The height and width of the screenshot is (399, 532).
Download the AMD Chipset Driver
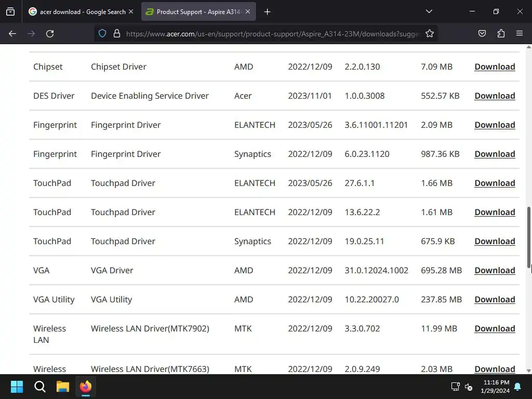pos(495,67)
